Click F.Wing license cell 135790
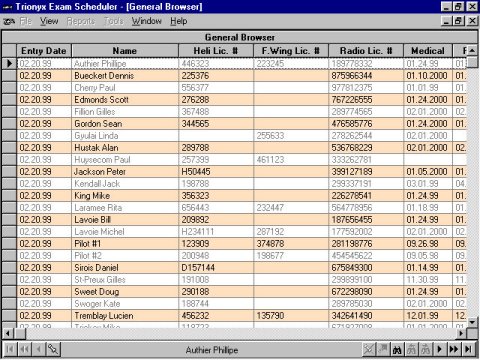480x360 pixels. (291, 316)
